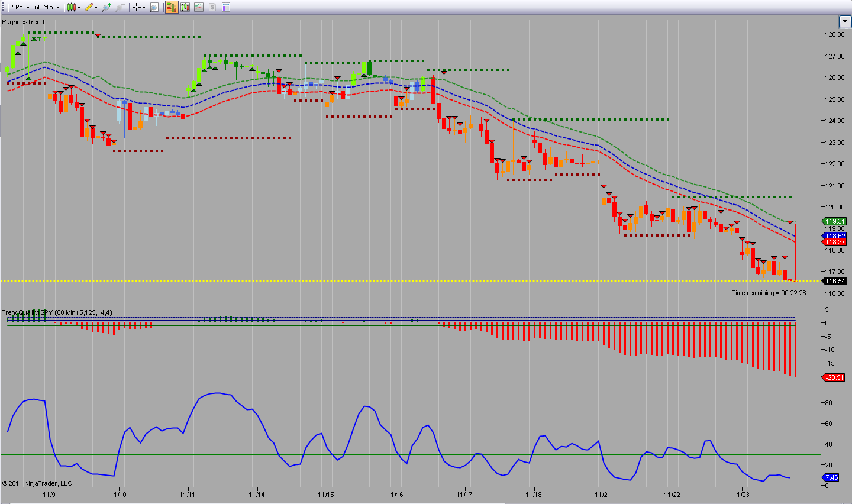
Task: Expand the arrow beside the candlestick icon
Action: coord(79,7)
